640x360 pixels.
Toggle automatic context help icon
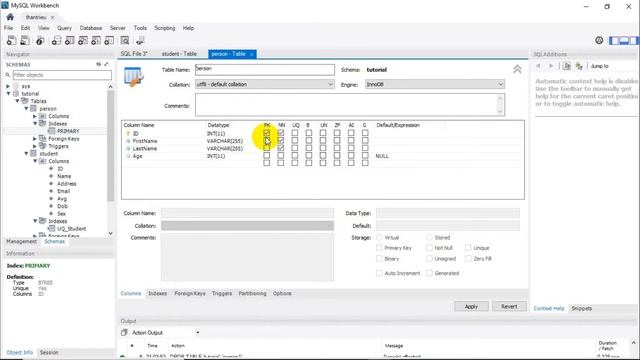tap(579, 66)
